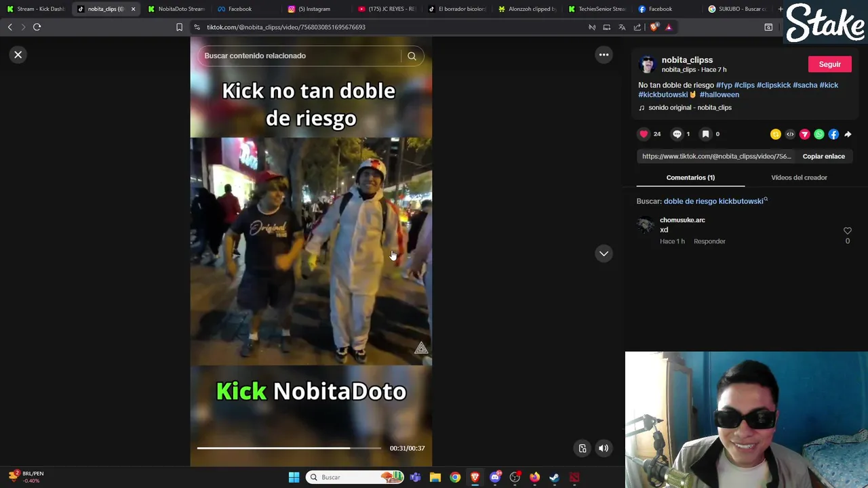Reload the page with refresh icon
Viewport: 868px width, 488px height.
click(x=37, y=27)
